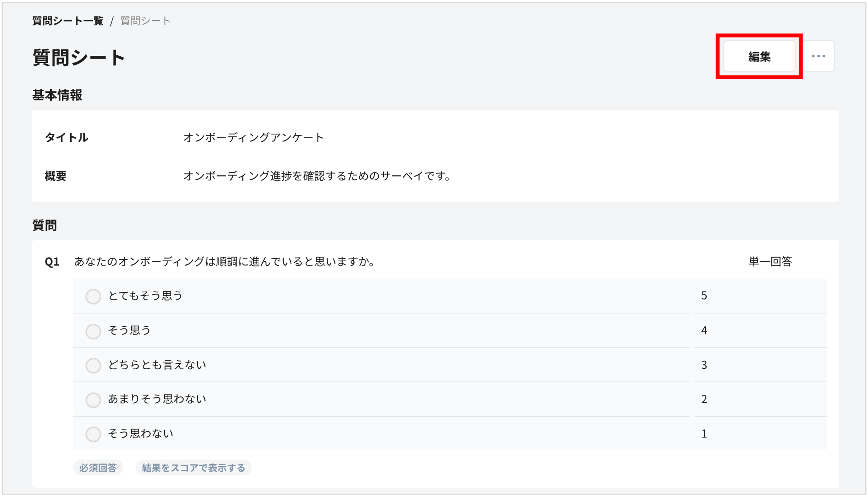The image size is (868, 495).
Task: Click the 質問 section heading
Action: 44,225
